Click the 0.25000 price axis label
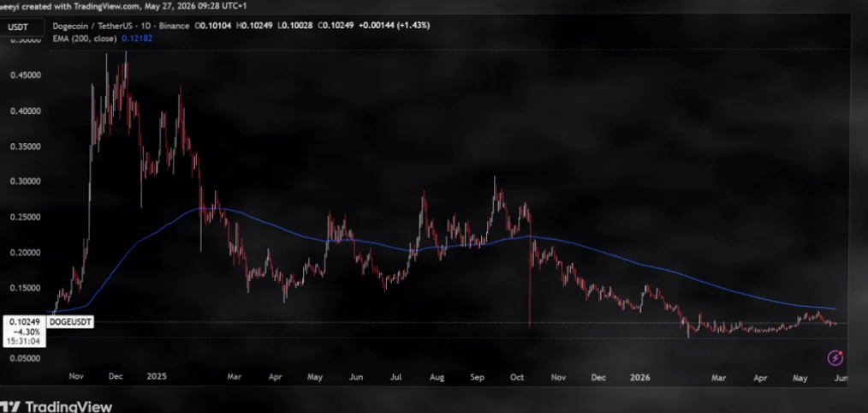This screenshot has width=868, height=413. tap(26, 217)
